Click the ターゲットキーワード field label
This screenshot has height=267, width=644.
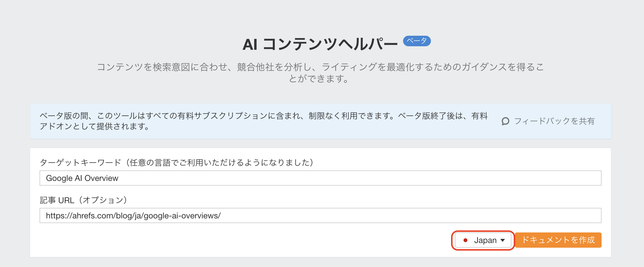(176, 162)
